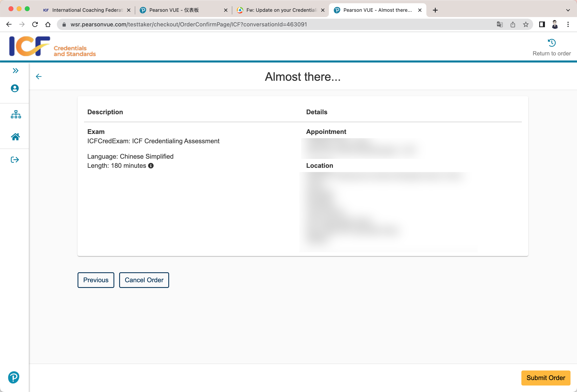Click the Cancel Order button
Image resolution: width=577 pixels, height=392 pixels.
[144, 280]
